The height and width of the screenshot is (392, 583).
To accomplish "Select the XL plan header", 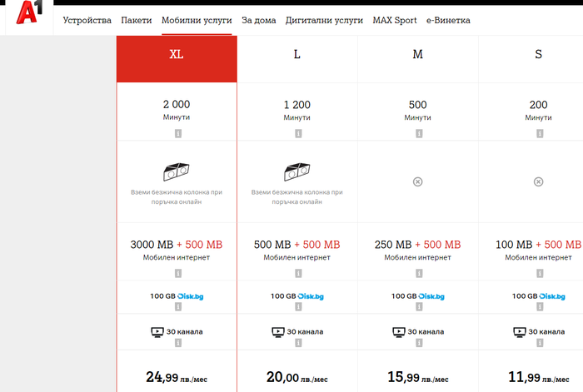I will pos(177,59).
